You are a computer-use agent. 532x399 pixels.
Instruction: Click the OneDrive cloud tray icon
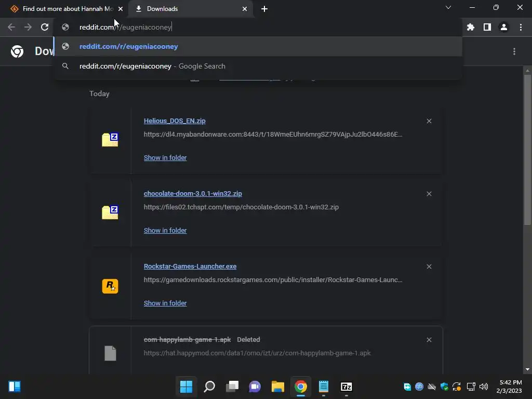432,387
